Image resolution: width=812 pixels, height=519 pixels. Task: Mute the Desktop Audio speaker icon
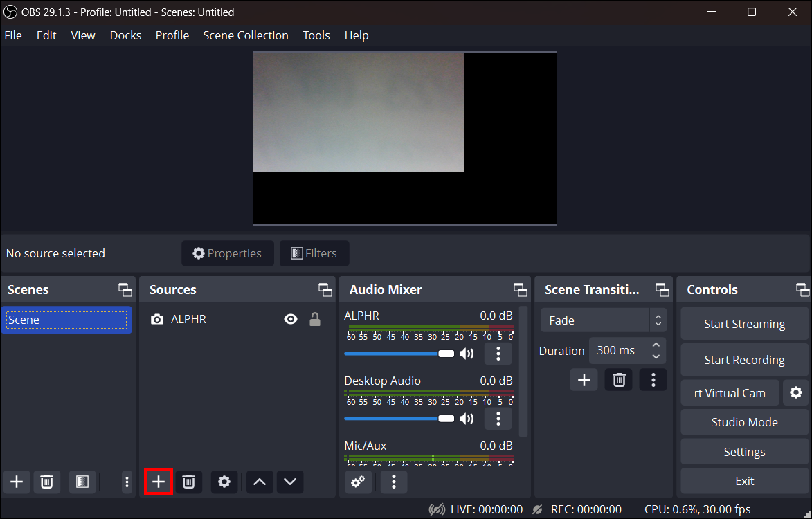(x=467, y=418)
